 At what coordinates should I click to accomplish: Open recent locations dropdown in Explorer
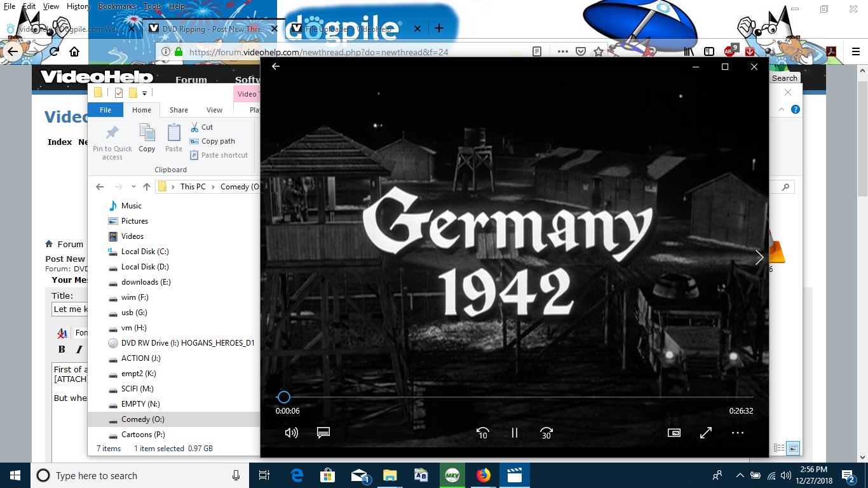tap(133, 187)
